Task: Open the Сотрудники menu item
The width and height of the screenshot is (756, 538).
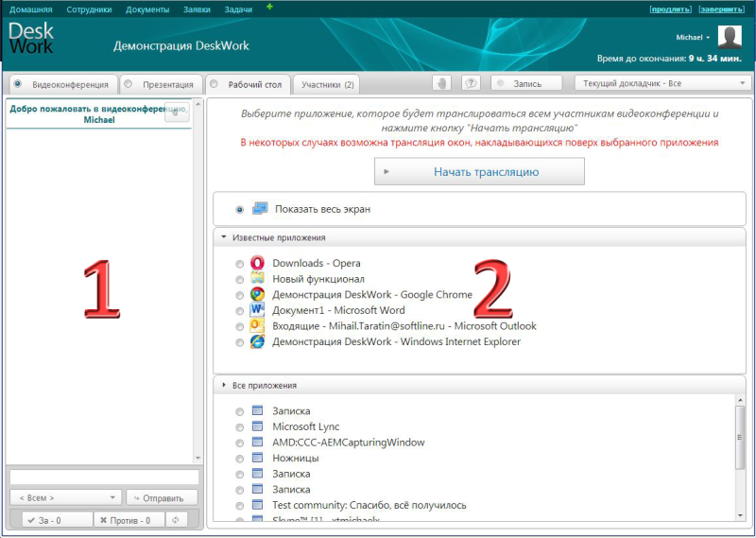Action: [89, 9]
